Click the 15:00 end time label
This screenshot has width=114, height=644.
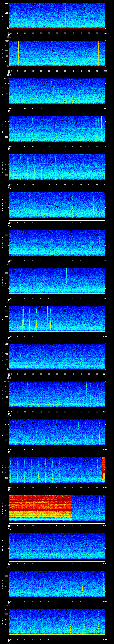105,525
